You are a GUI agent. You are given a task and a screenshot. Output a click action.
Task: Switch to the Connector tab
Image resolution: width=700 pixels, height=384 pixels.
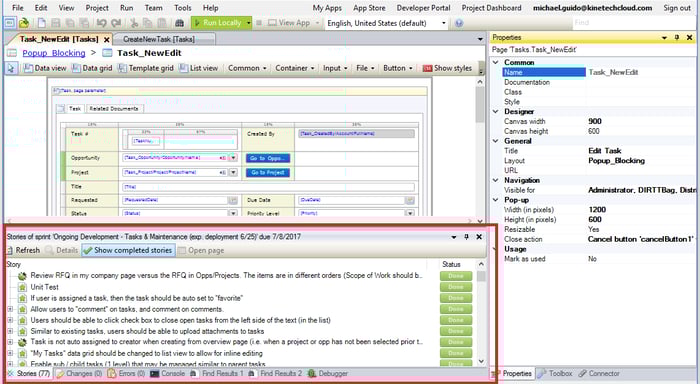[x=599, y=374]
